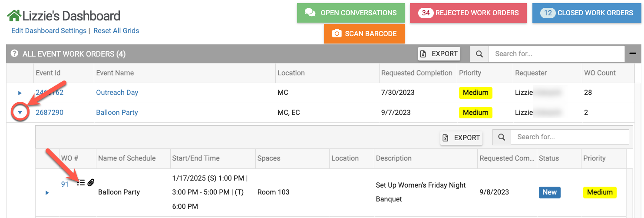The height and width of the screenshot is (218, 644).
Task: Open the Open Conversations panel
Action: coord(350,13)
